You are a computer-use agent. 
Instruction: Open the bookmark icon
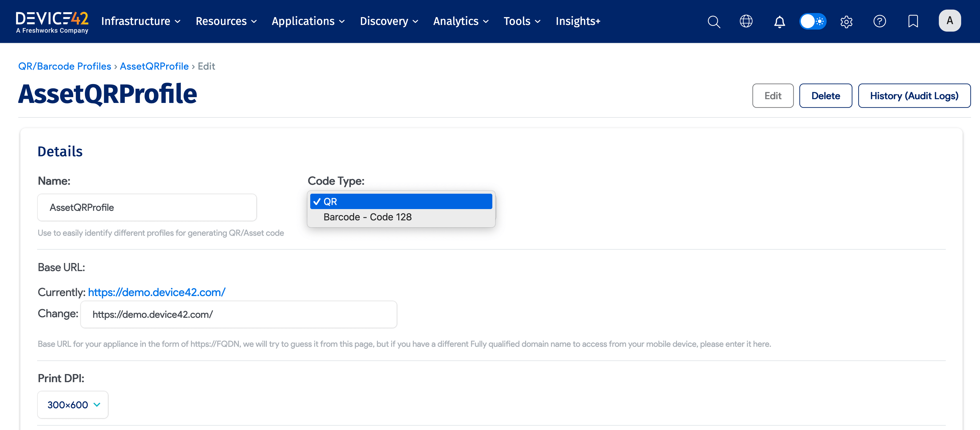(x=913, y=21)
